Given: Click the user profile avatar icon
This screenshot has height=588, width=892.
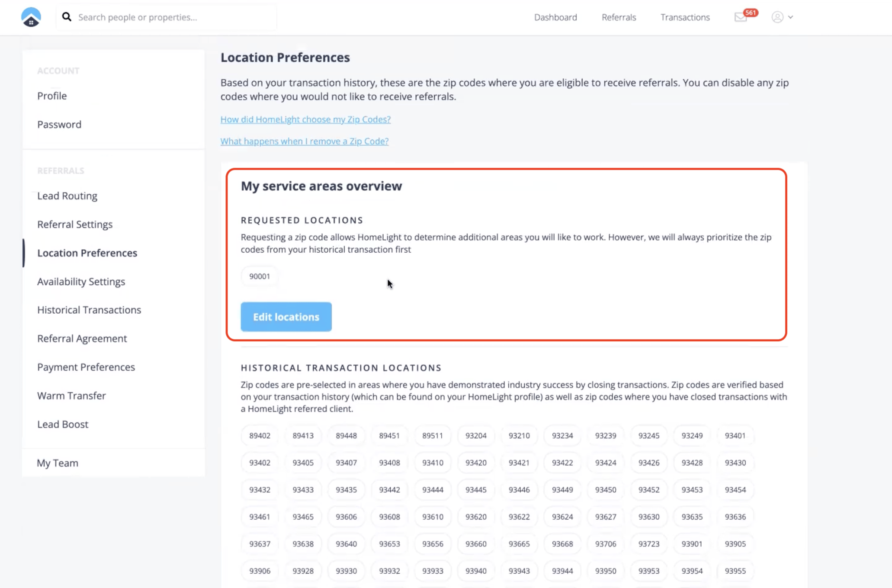Looking at the screenshot, I should (777, 17).
